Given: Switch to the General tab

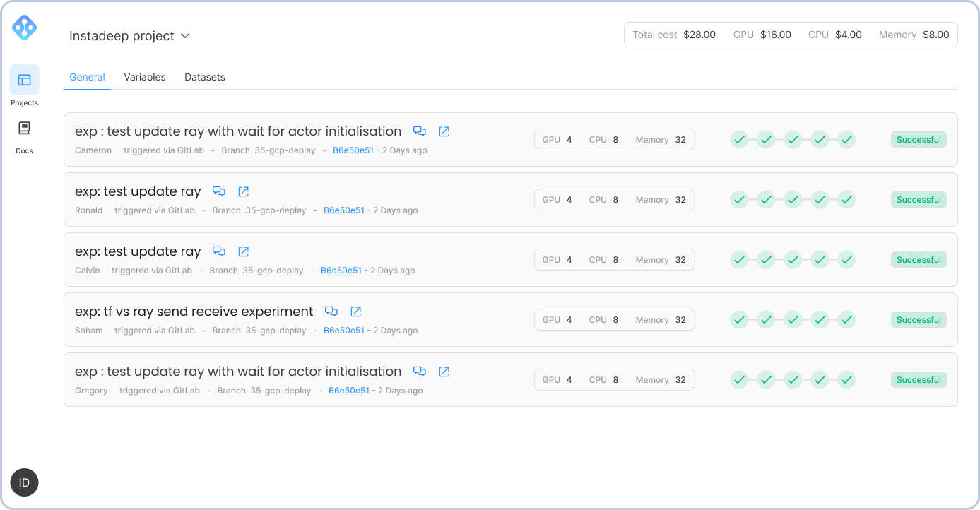Looking at the screenshot, I should pos(88,77).
